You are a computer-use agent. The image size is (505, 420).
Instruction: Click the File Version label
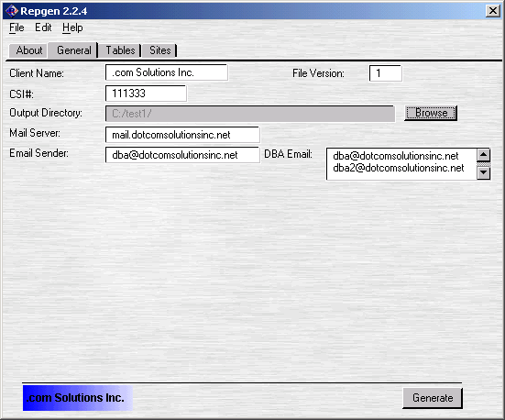[318, 73]
